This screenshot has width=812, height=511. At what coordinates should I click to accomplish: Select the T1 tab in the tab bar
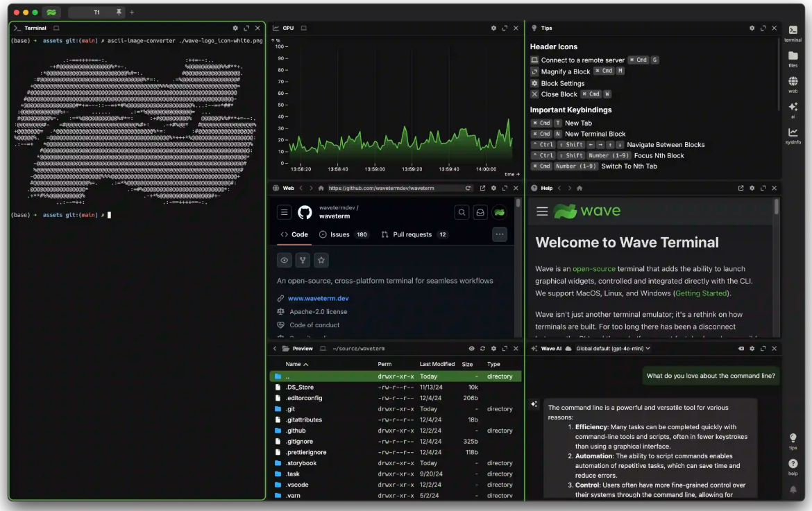pyautogui.click(x=96, y=12)
